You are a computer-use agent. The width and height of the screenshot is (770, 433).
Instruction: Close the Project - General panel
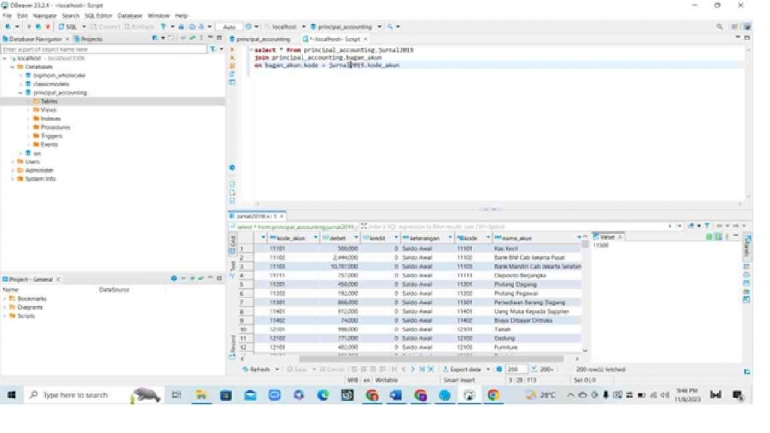tap(58, 279)
